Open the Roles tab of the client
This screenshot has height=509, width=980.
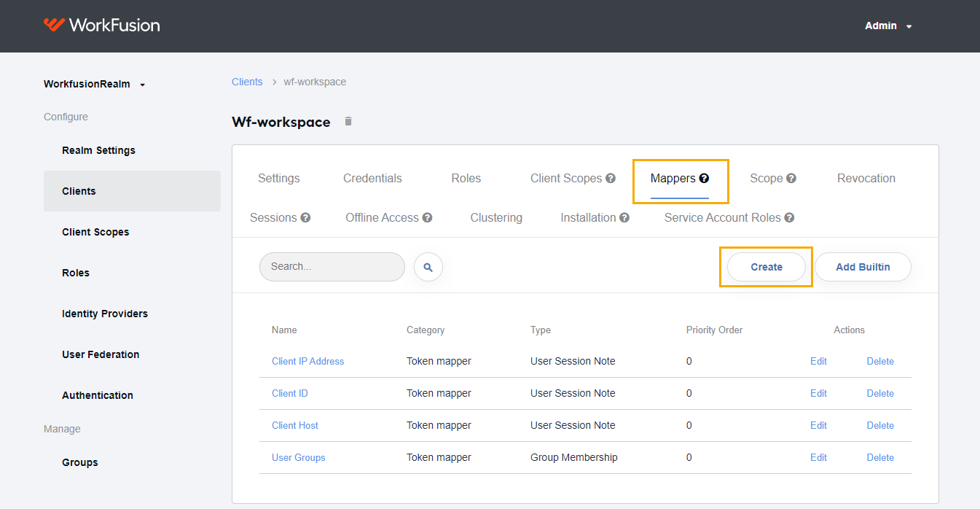click(466, 178)
